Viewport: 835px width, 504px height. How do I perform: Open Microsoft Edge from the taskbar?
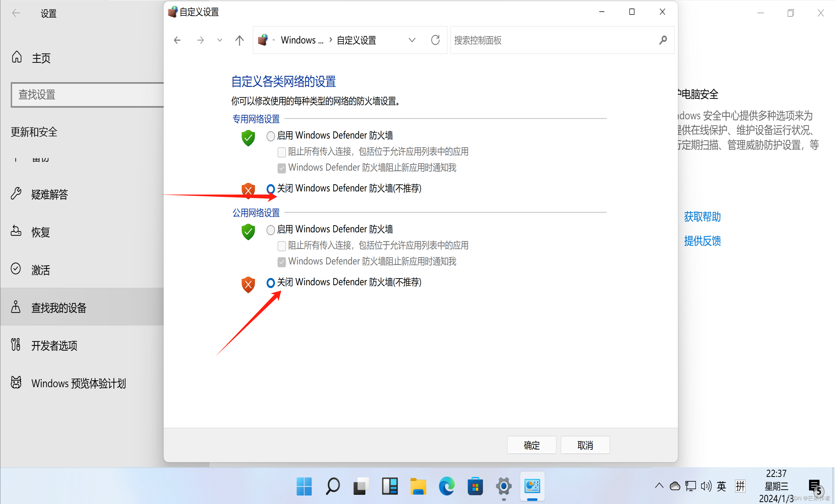coord(446,486)
